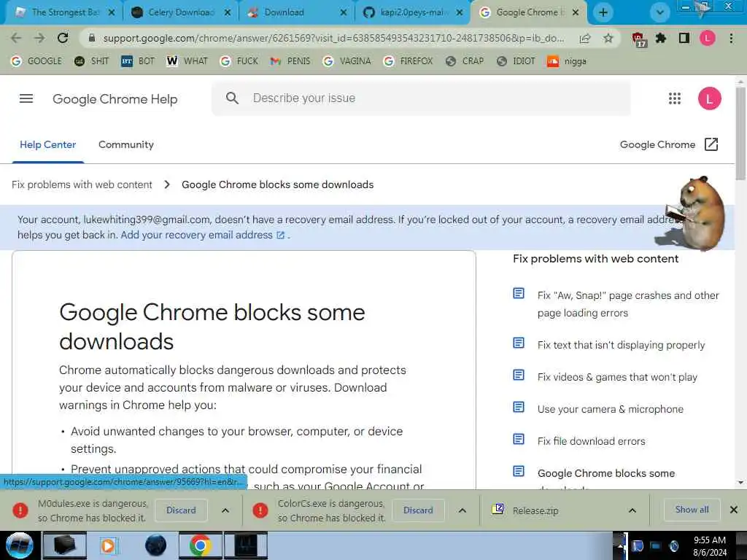Reload the current page
This screenshot has height=560, width=747.
[63, 38]
